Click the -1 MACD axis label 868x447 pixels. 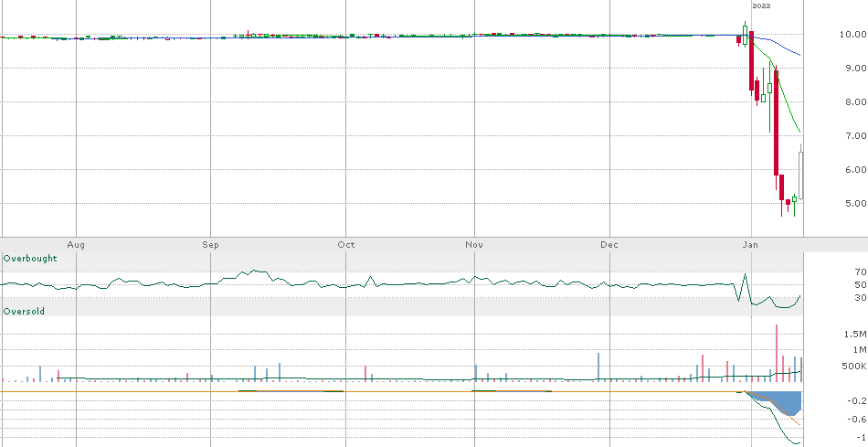pos(861,438)
